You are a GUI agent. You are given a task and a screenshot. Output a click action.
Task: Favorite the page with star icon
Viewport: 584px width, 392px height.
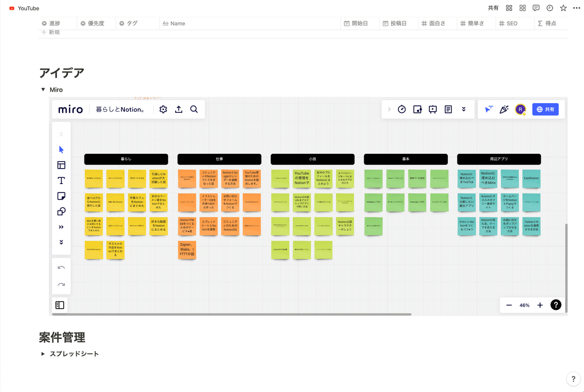pos(563,8)
